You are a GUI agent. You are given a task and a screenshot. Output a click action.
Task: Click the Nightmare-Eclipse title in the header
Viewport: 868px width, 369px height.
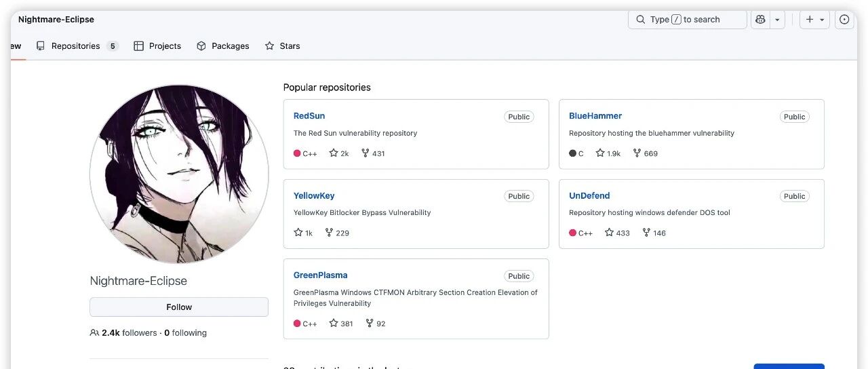tap(56, 19)
